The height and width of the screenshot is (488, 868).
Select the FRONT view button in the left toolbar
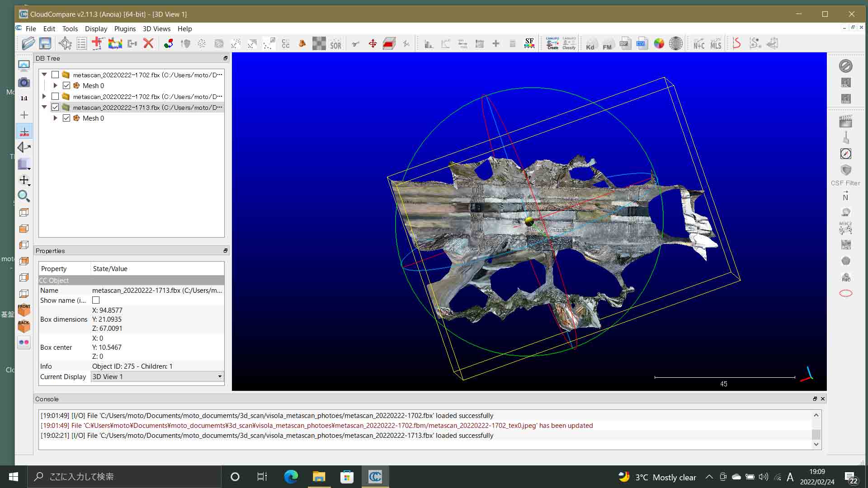click(24, 310)
